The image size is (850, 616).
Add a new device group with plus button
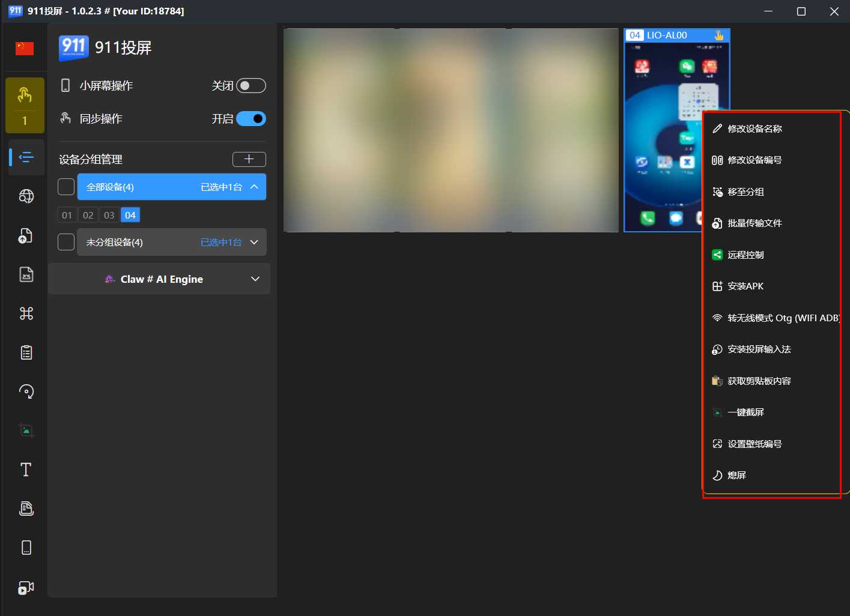point(249,159)
